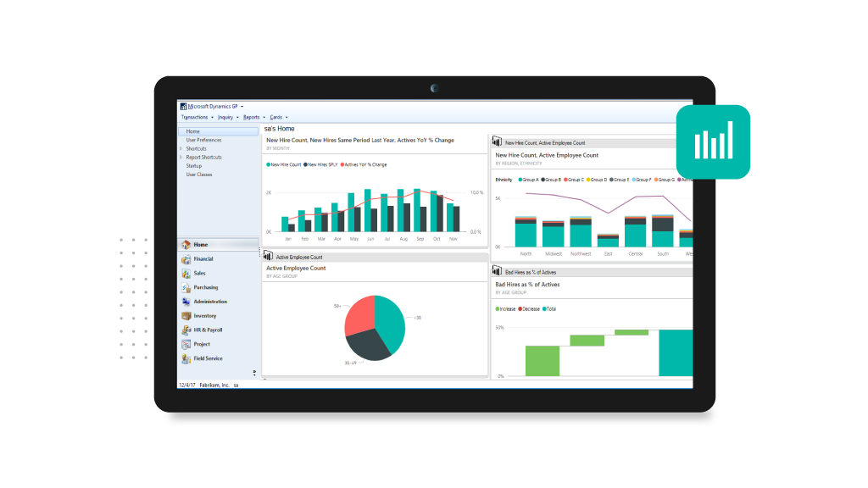Open the Financial module in the sidebar

[x=203, y=259]
